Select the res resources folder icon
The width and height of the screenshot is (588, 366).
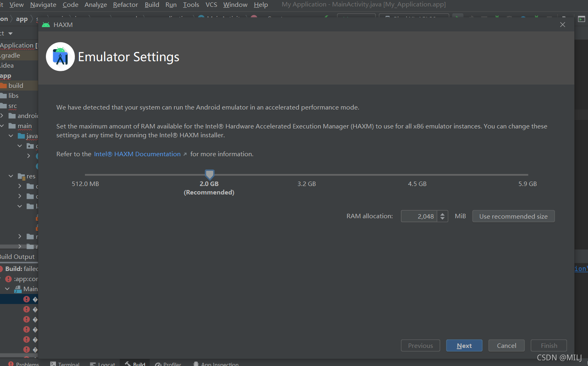pyautogui.click(x=22, y=176)
